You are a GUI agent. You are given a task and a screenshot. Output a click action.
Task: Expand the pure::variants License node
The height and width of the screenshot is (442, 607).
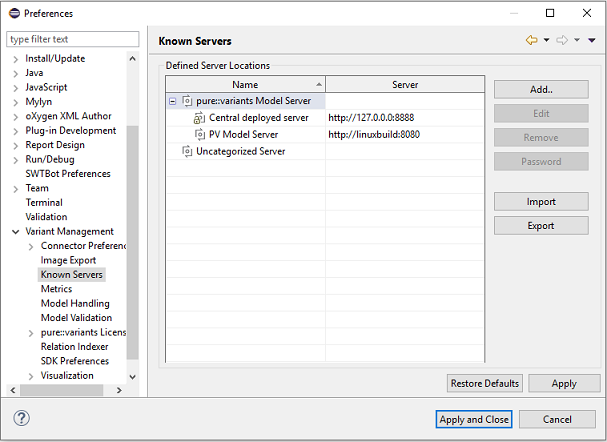[x=31, y=333]
